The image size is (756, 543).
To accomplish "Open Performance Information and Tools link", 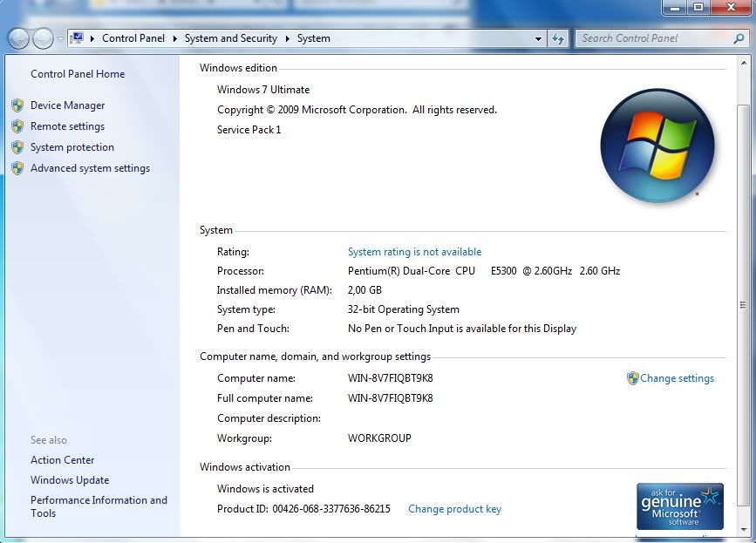I will [99, 506].
